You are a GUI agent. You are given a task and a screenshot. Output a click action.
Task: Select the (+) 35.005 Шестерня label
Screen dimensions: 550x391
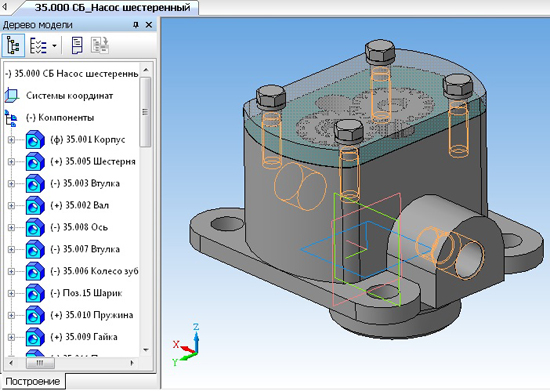tap(93, 162)
